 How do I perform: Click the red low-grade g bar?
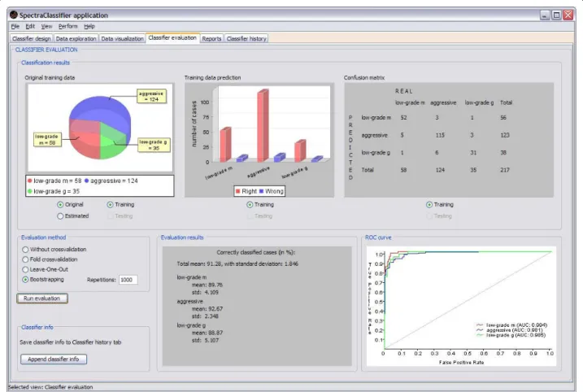[300, 151]
